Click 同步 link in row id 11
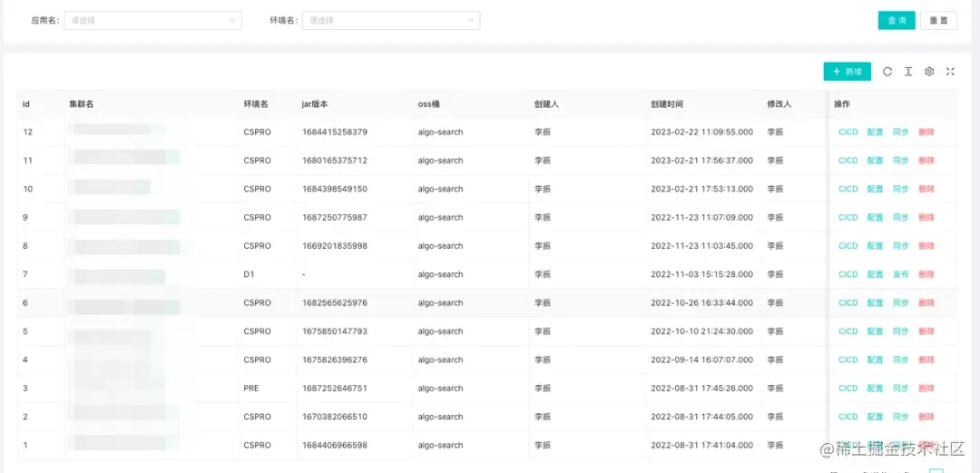Image resolution: width=980 pixels, height=473 pixels. click(x=901, y=160)
